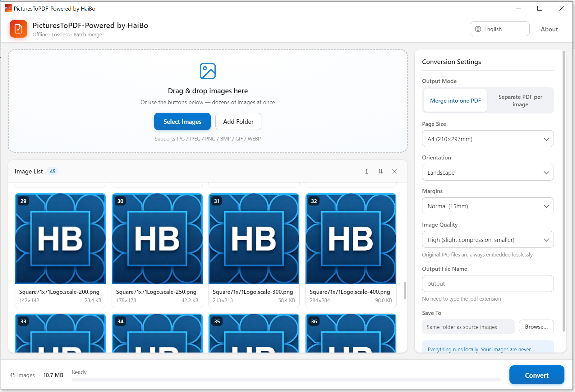Click the 178×178 dimensions text

[x=126, y=300]
